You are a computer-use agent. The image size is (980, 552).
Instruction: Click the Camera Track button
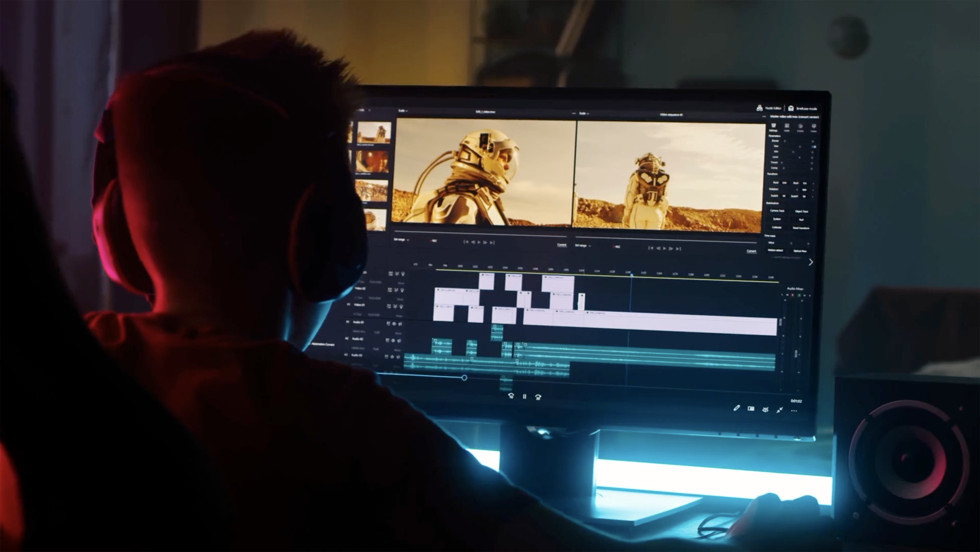pyautogui.click(x=777, y=211)
